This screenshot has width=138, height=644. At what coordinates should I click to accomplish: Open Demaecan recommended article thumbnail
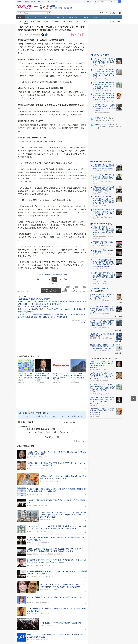tap(61, 365)
